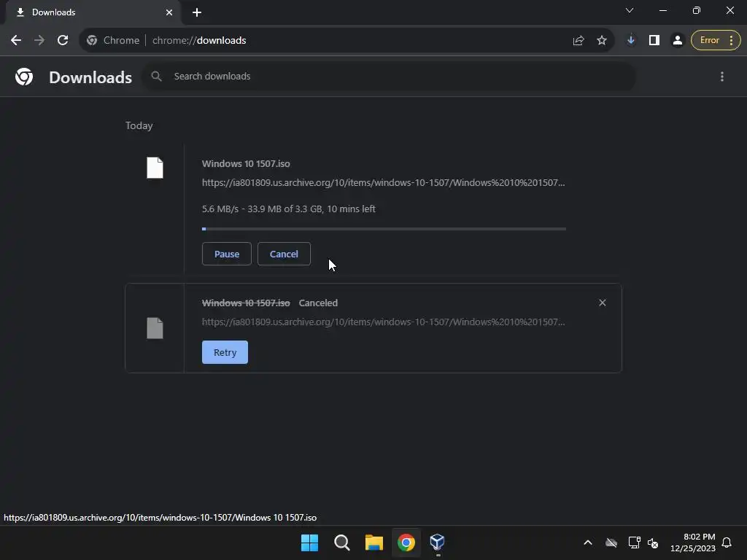Open the Windows Start menu
The image size is (747, 560).
pos(309,542)
